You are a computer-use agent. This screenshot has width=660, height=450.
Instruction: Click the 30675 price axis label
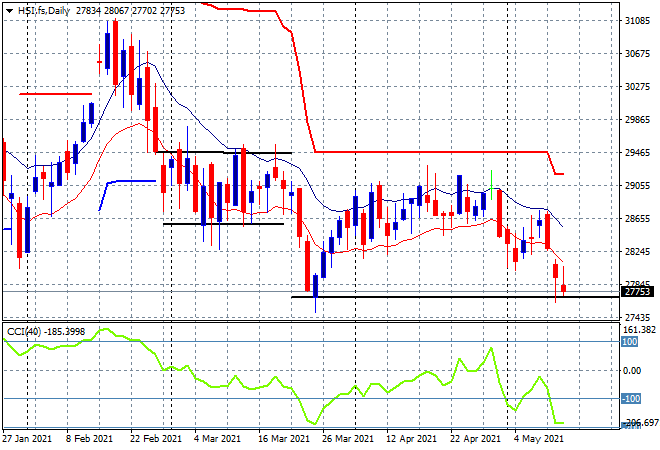(x=637, y=54)
